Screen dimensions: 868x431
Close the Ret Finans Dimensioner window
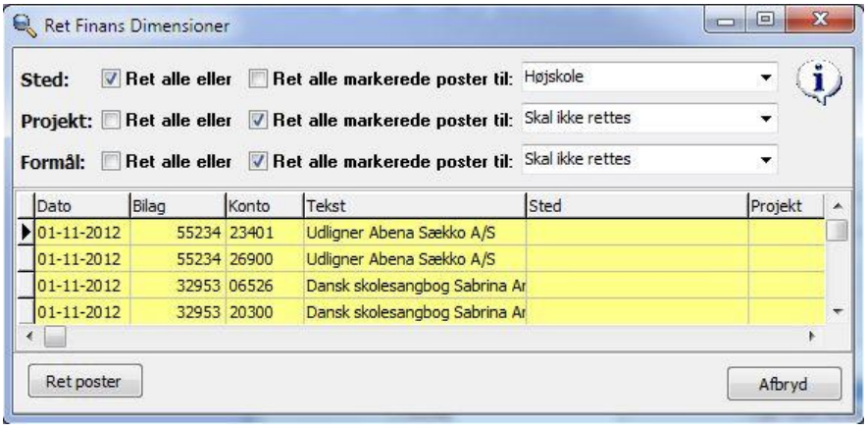pos(820,21)
